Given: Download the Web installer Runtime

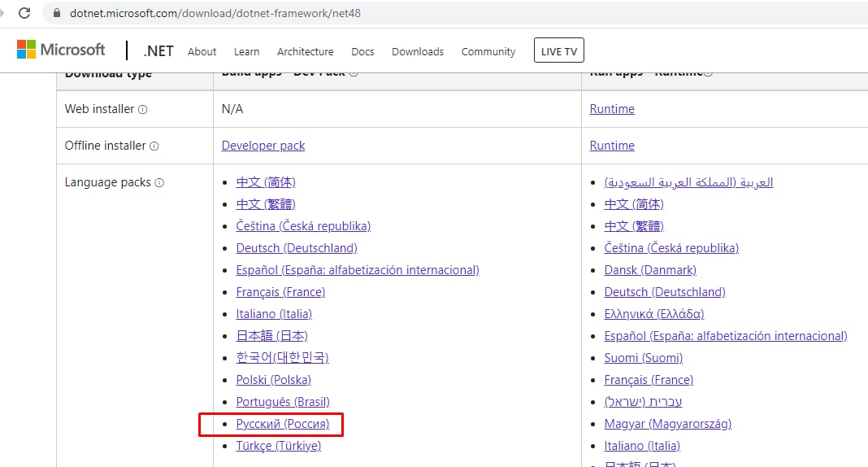Looking at the screenshot, I should [612, 109].
